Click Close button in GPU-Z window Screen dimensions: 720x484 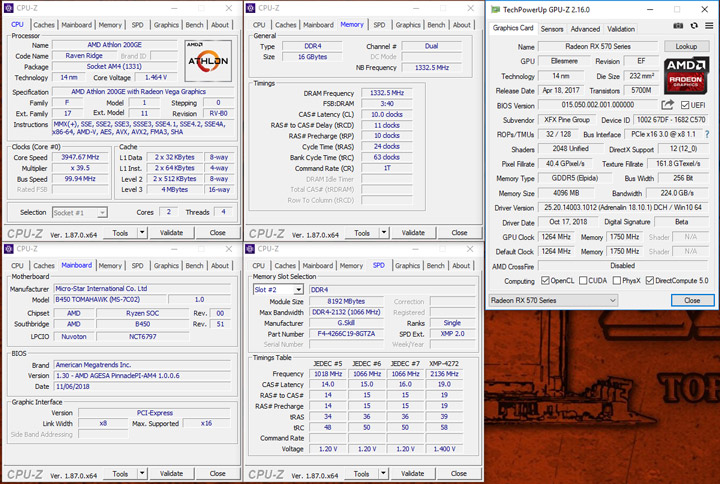692,300
